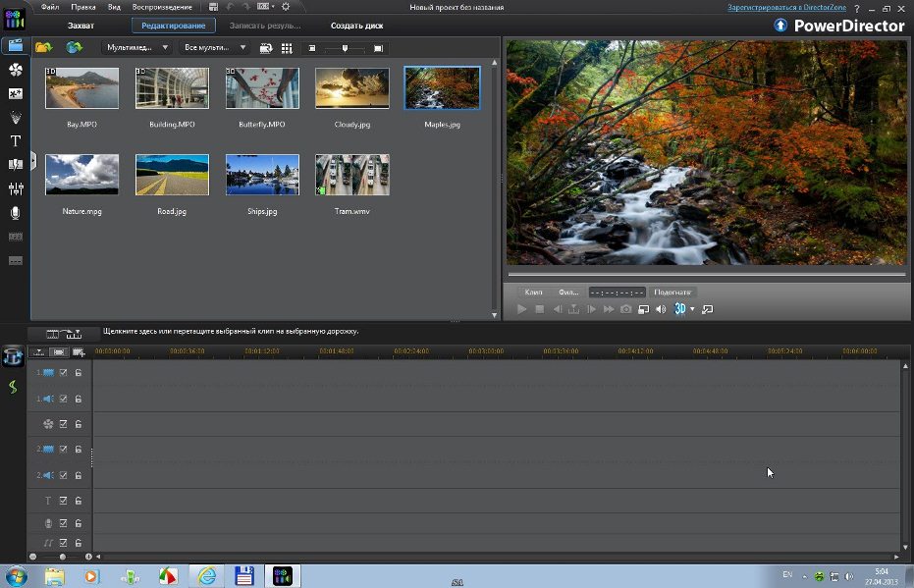Expand the media type dropdown
The width and height of the screenshot is (914, 588).
[x=136, y=47]
